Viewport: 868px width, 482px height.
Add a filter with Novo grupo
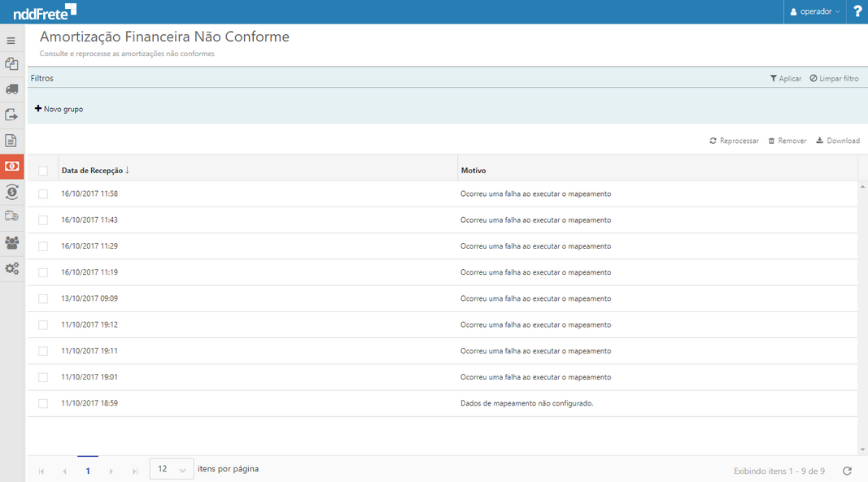point(59,109)
